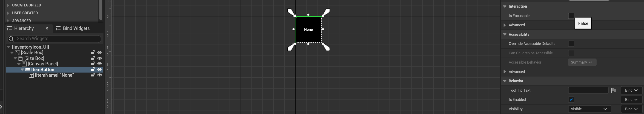
Task: Collapse the Interaction section
Action: (x=504, y=6)
